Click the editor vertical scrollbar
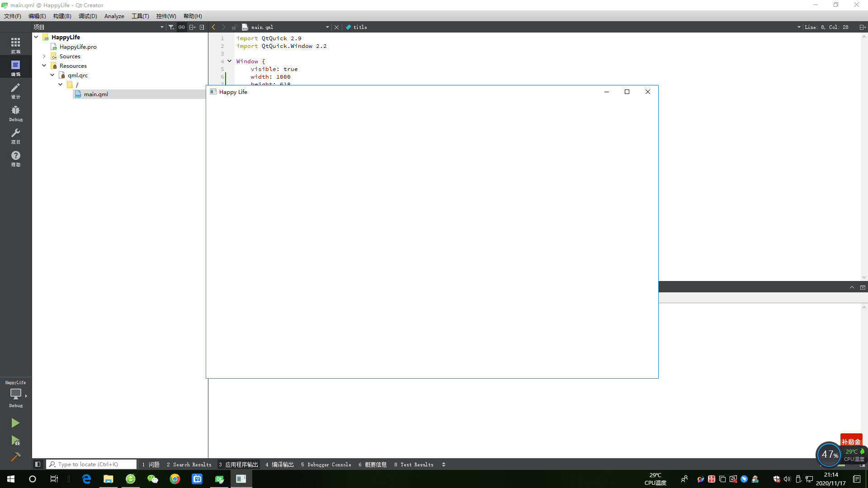Screen dimensions: 868x488 pos(864,158)
